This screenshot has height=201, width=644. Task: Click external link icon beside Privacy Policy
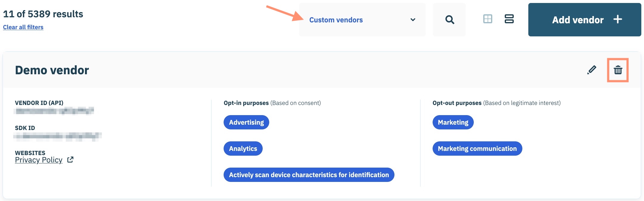70,160
